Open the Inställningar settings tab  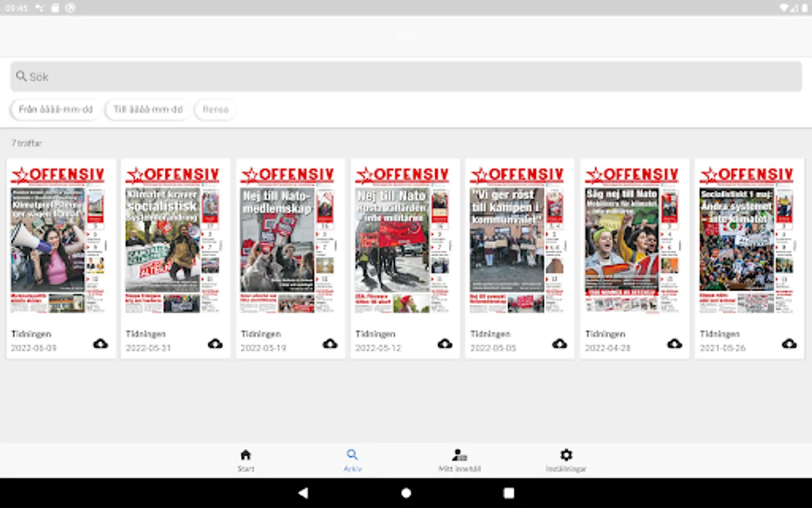tap(566, 461)
